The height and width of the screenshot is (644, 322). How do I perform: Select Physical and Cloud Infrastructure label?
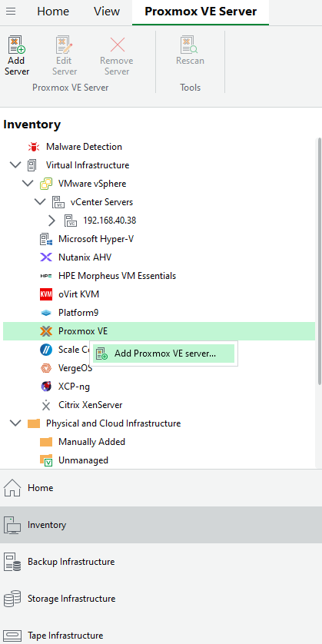[x=114, y=423]
